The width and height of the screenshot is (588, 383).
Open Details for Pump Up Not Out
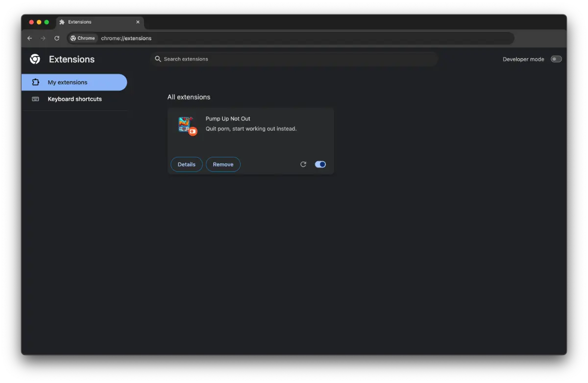click(x=186, y=165)
